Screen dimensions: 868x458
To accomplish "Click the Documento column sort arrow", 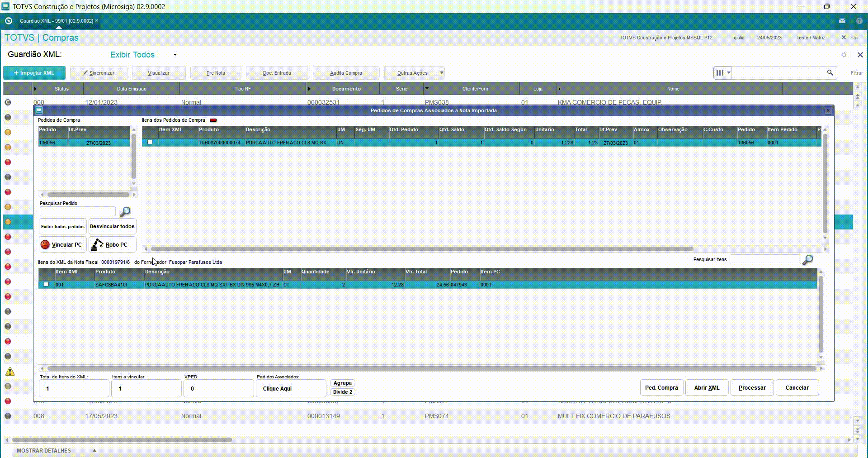I will pos(309,89).
